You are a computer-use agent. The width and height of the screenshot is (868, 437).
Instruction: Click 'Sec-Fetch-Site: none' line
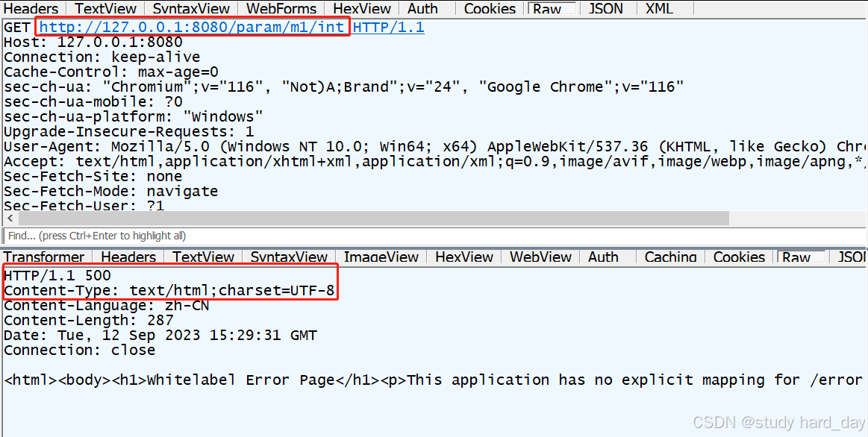coord(93,177)
